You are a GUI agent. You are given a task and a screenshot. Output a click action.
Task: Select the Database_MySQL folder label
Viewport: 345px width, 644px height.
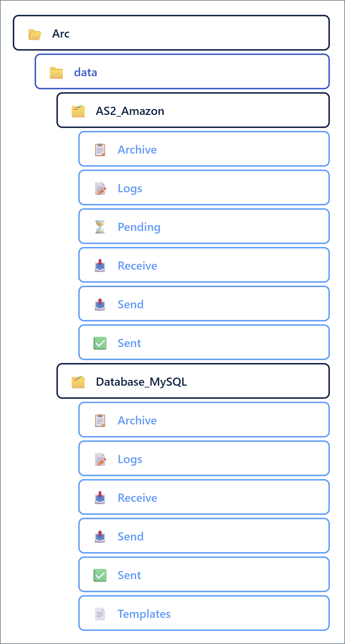click(x=141, y=382)
